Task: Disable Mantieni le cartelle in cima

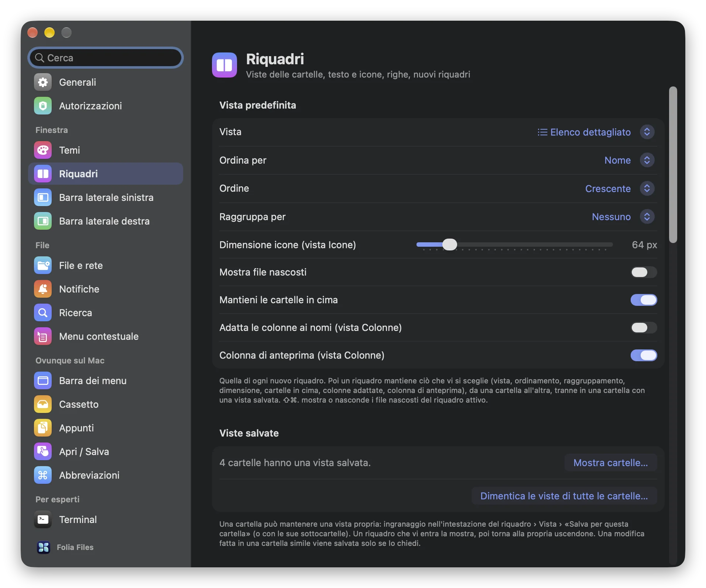Action: point(644,300)
